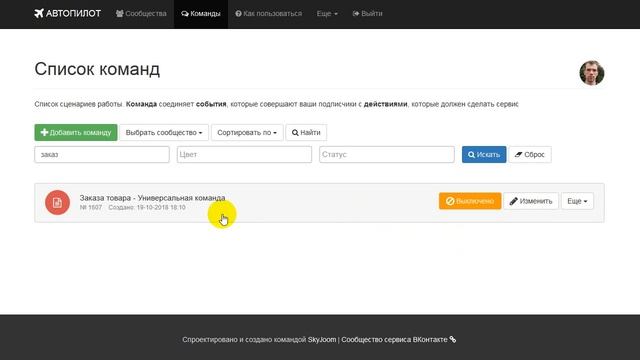640x360 pixels.
Task: Open Как пользоваться help page
Action: coord(269,13)
